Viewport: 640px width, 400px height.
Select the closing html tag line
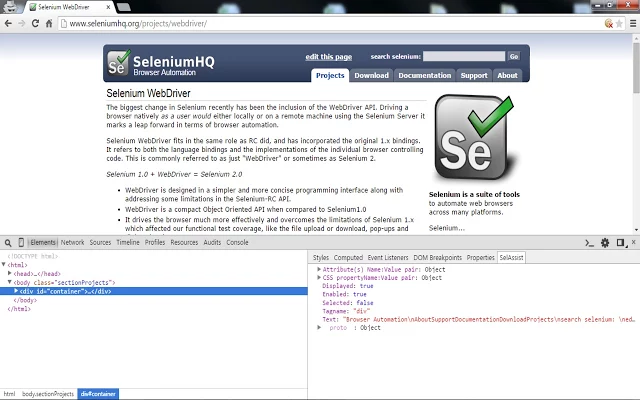pyautogui.click(x=19, y=309)
